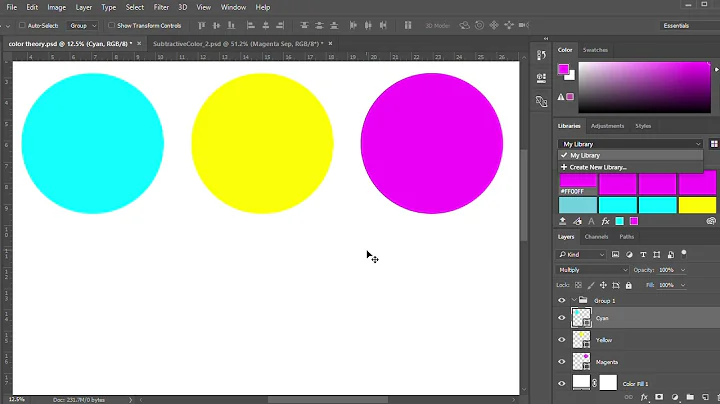
Task: Distribute vertical centers icon
Action: (319, 26)
